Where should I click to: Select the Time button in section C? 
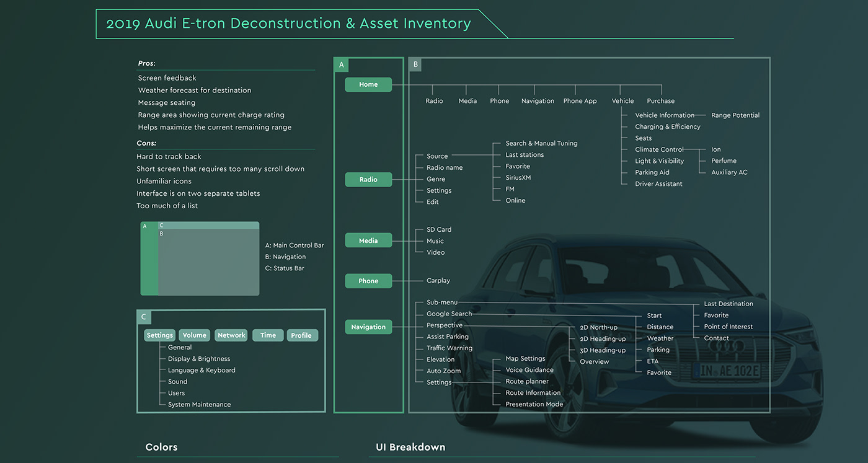[x=268, y=335]
